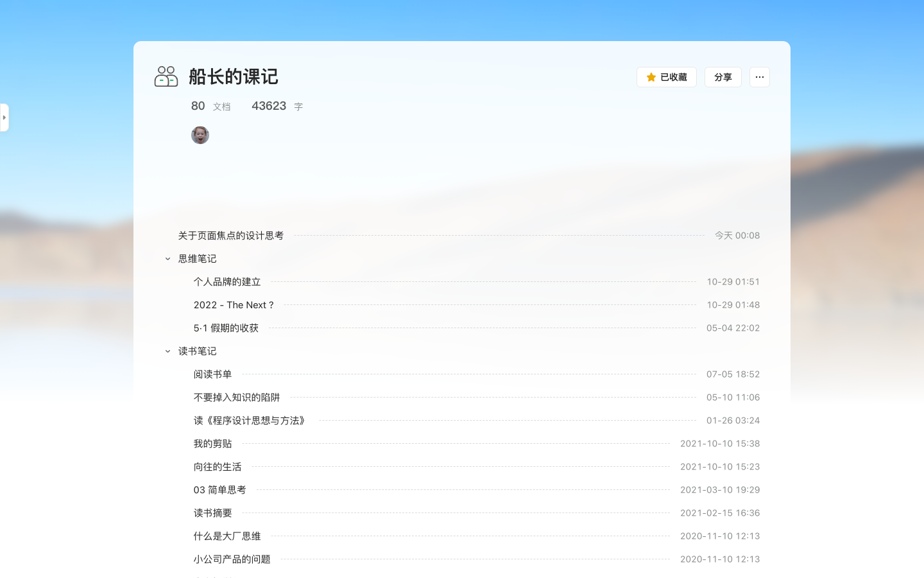This screenshot has width=924, height=578.
Task: Click the member avatar below the title
Action: (200, 135)
